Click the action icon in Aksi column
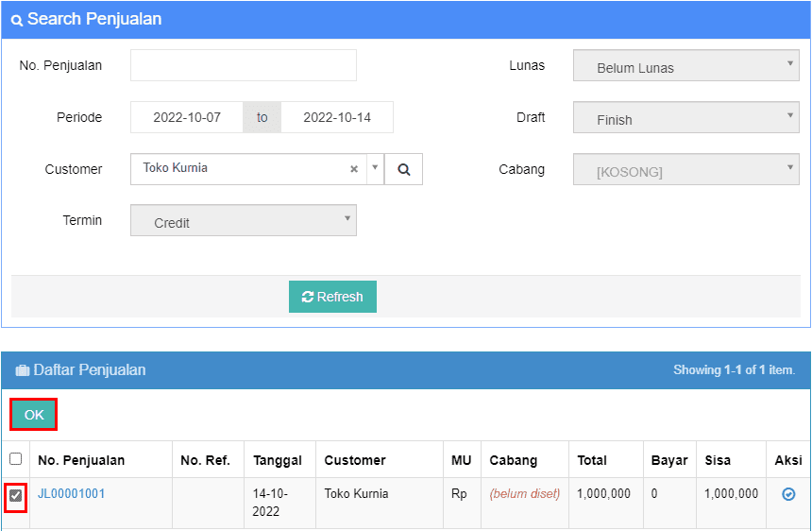The image size is (812, 531). pos(788,494)
